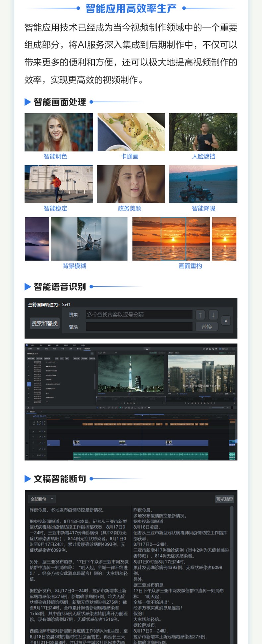
Task: Select the 卡通画 food thumbnail
Action: tap(131, 132)
